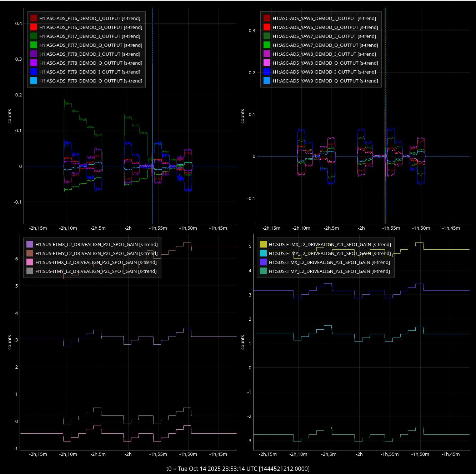Click the light blue PIT9_DEMOD_Q legend swatch

(34, 81)
